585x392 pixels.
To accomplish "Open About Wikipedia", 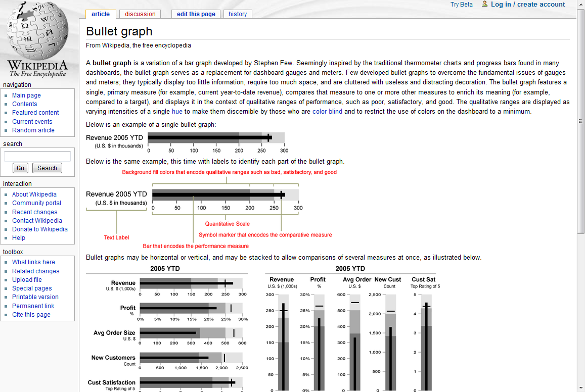I will pyautogui.click(x=34, y=194).
